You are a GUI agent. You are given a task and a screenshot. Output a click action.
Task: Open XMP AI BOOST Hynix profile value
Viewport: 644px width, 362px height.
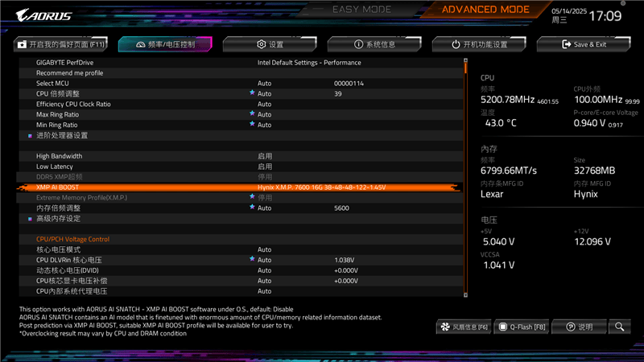point(321,187)
